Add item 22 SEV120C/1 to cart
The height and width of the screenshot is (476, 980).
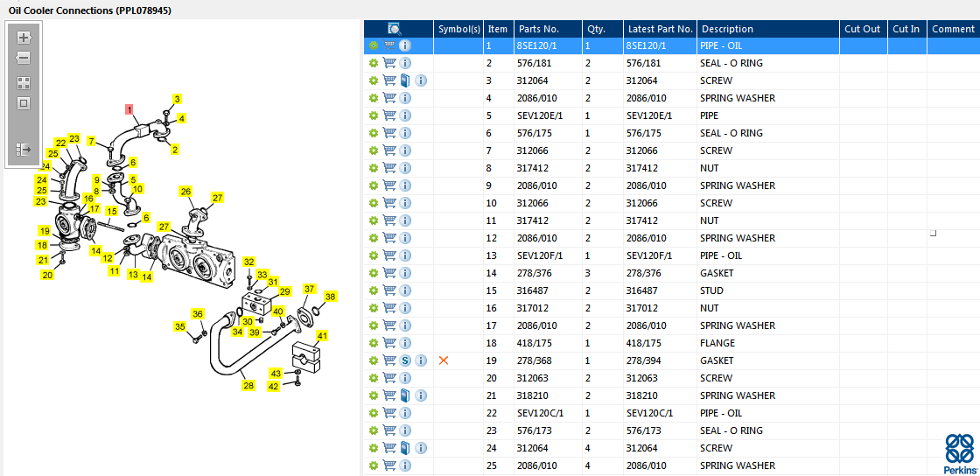point(389,413)
